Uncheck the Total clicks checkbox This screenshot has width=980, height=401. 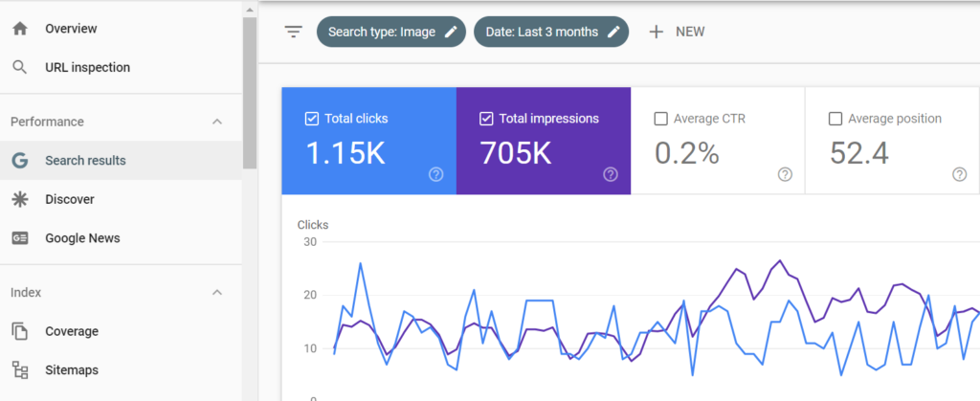tap(311, 119)
